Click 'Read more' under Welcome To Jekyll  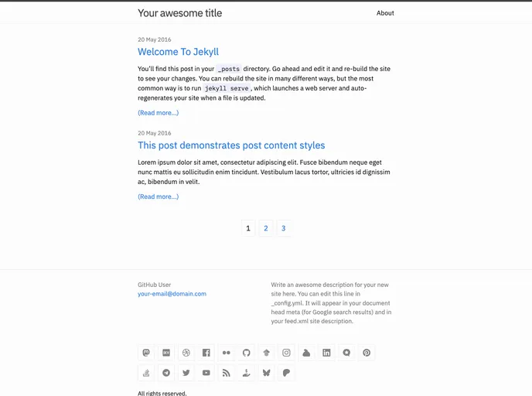[158, 113]
